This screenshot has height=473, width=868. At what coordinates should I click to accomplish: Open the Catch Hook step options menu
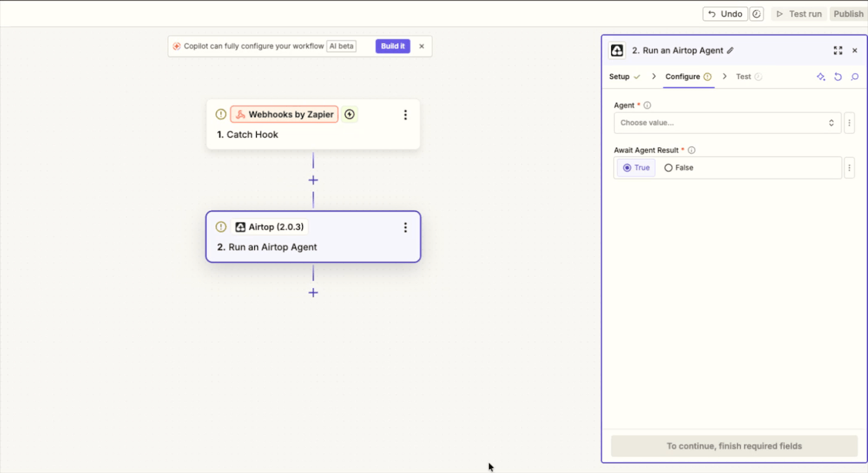(405, 114)
